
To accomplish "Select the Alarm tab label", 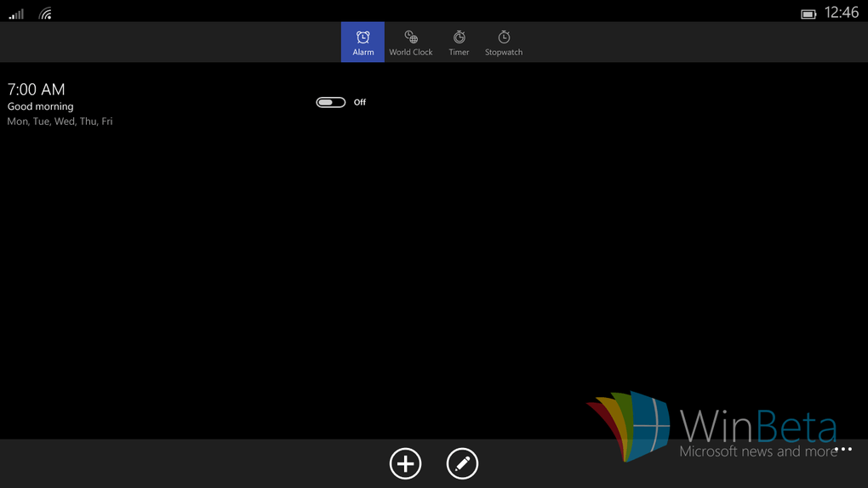I will 363,53.
